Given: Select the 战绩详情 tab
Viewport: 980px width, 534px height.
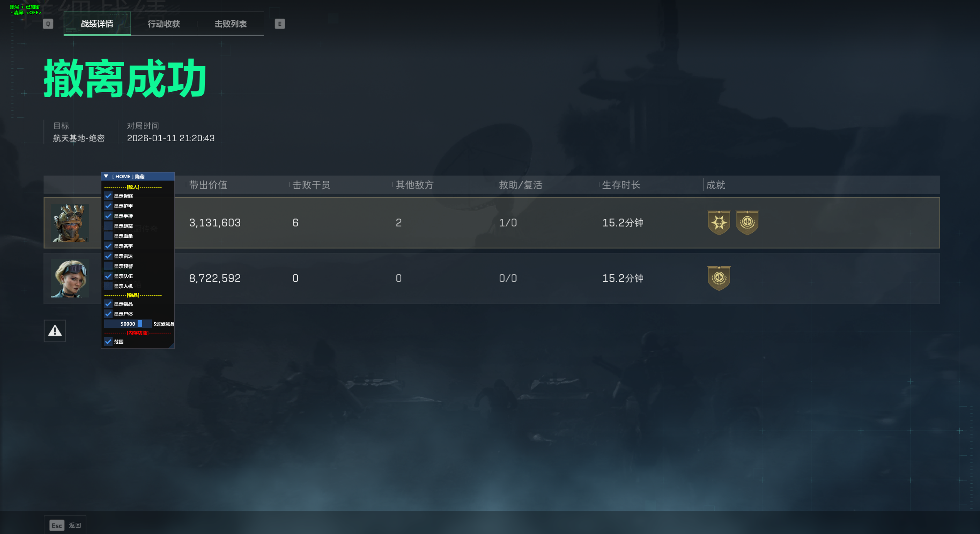Looking at the screenshot, I should click(x=97, y=24).
